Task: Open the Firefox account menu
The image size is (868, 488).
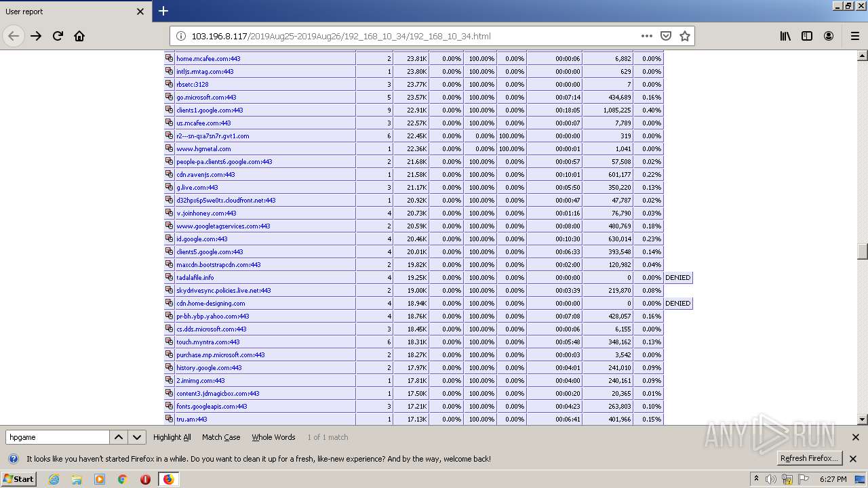Action: coord(829,36)
